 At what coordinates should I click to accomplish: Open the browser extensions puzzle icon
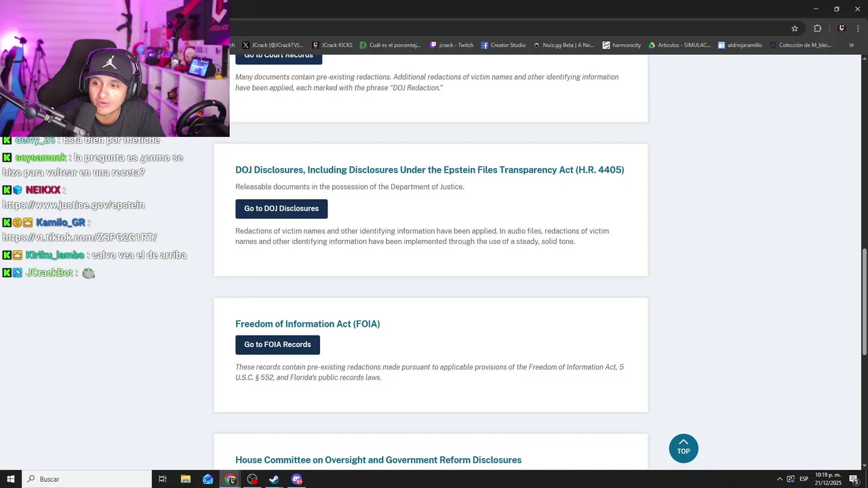point(817,28)
